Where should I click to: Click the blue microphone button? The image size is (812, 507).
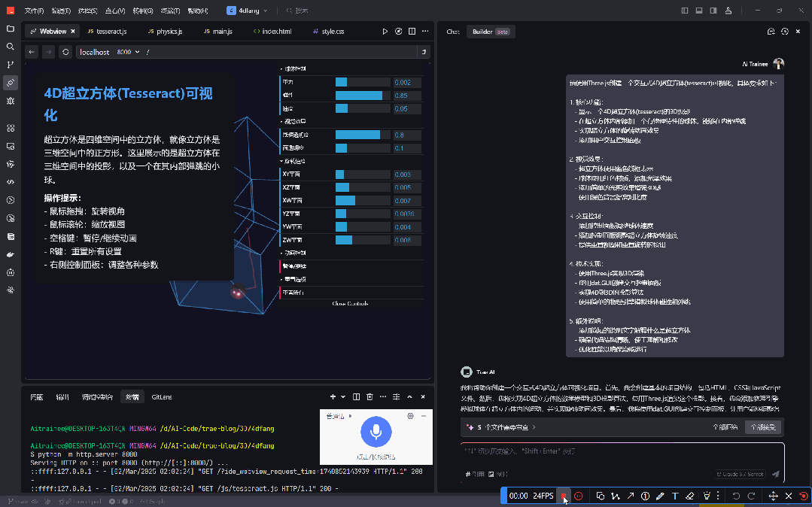point(376,431)
